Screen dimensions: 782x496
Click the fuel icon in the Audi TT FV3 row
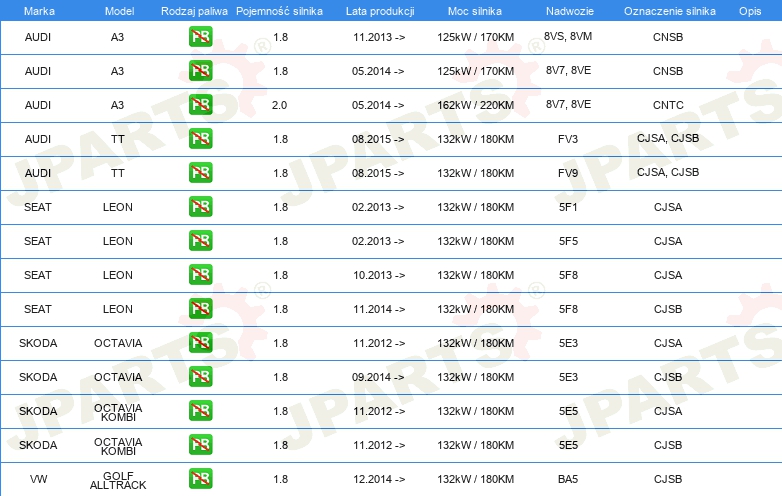200,139
